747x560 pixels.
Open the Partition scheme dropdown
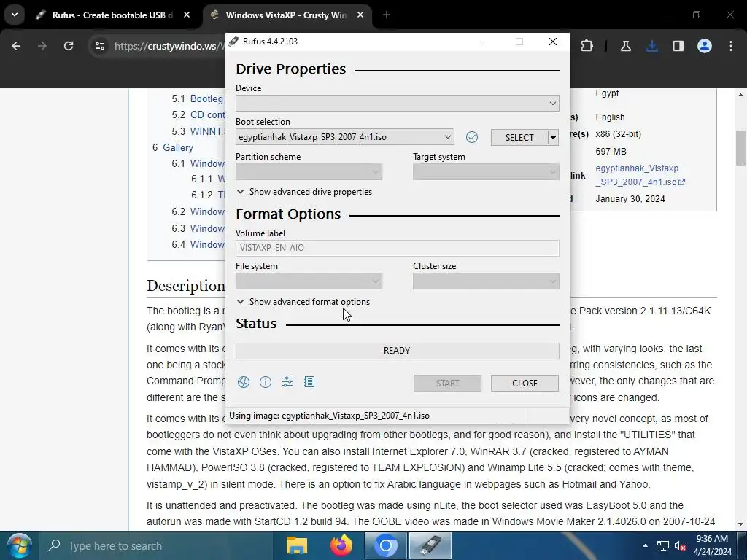[309, 172]
